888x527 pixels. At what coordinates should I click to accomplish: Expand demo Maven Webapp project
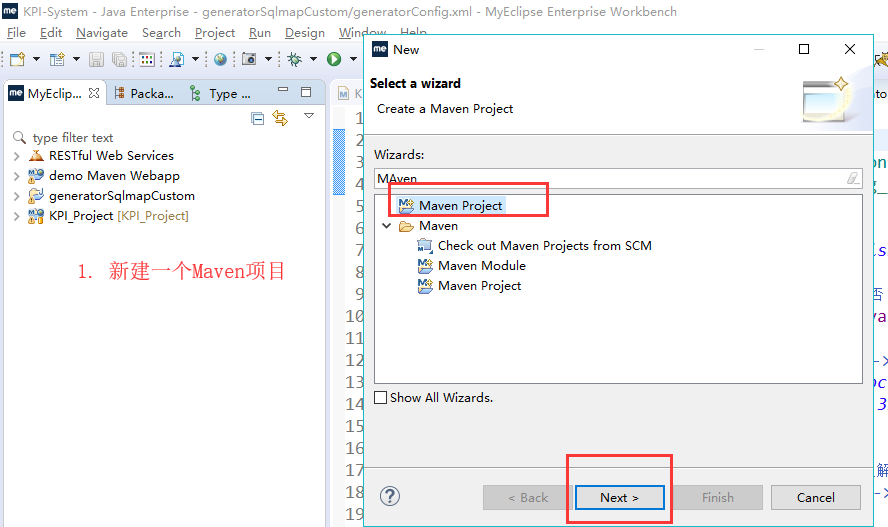16,176
